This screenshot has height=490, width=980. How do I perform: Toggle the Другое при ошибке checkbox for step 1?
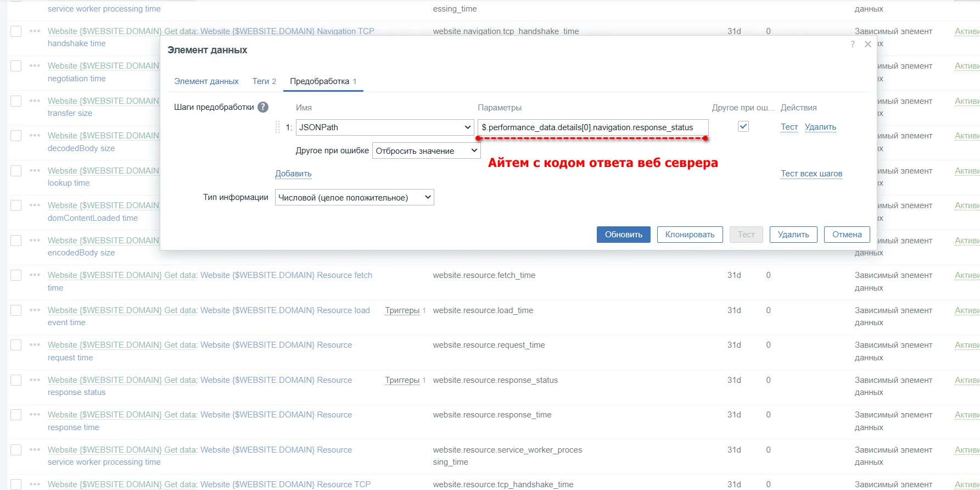click(743, 127)
